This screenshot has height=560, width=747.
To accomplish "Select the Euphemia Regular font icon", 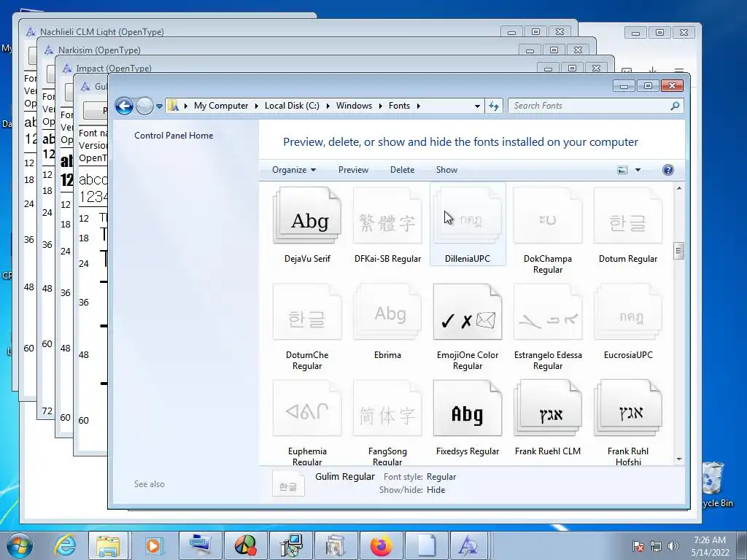I will coord(307,408).
